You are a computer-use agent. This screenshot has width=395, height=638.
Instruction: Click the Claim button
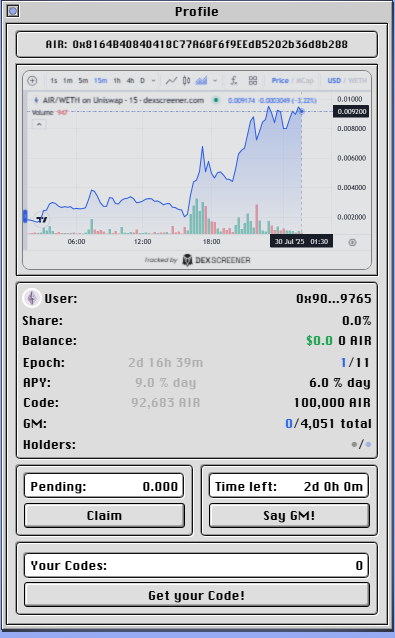(x=104, y=516)
